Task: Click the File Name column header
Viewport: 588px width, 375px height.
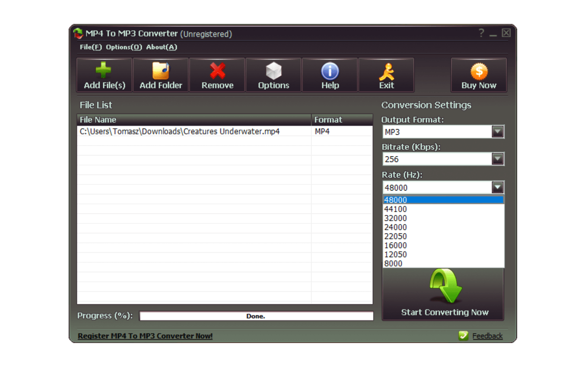Action: coord(194,120)
